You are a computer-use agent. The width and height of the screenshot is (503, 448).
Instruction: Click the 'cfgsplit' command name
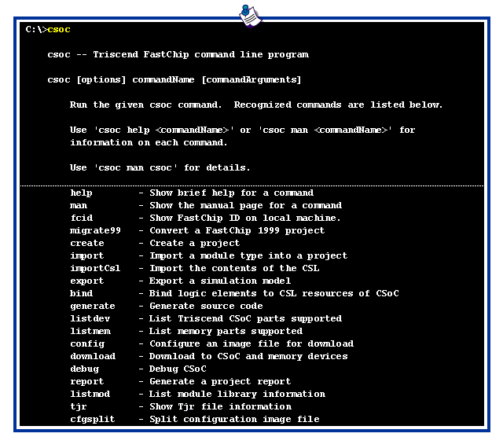click(x=92, y=419)
